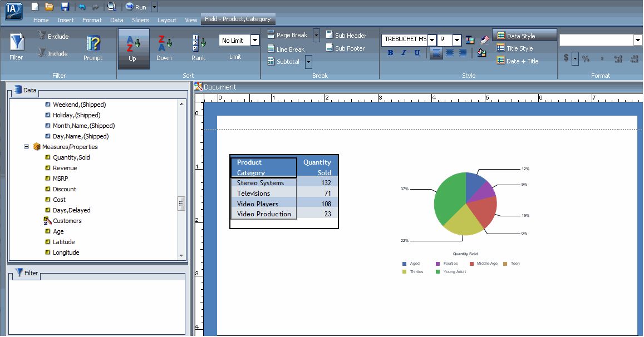Open the Format tab
This screenshot has width=644, height=337.
click(x=92, y=19)
